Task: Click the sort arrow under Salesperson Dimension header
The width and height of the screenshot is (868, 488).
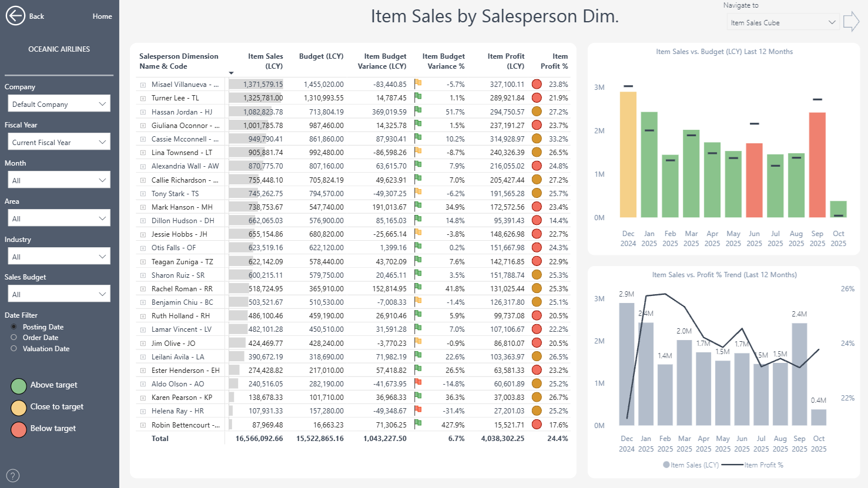Action: [231, 73]
